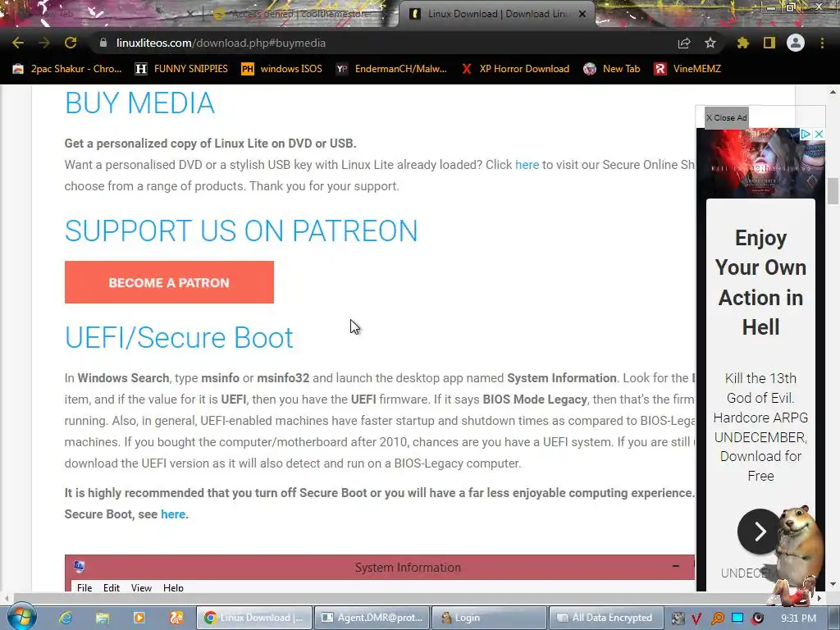This screenshot has height=630, width=840.
Task: Open the Chrome side panel
Action: tap(769, 43)
